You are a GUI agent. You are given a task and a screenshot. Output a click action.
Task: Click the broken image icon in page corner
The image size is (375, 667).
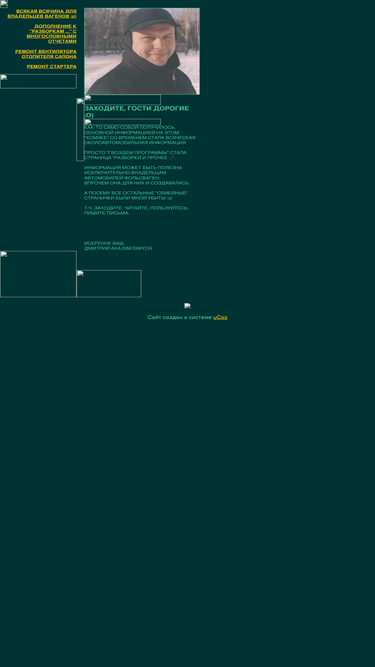click(x=4, y=4)
